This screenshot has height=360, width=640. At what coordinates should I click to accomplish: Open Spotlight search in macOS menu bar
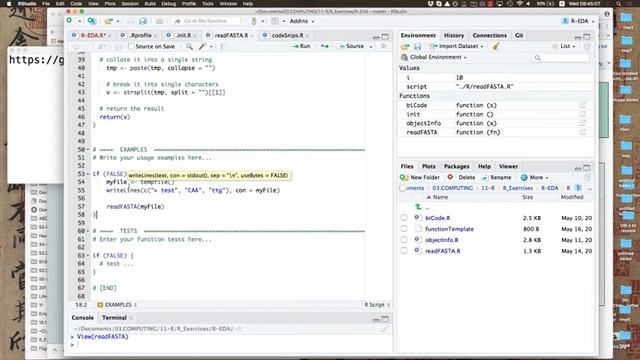[x=619, y=4]
